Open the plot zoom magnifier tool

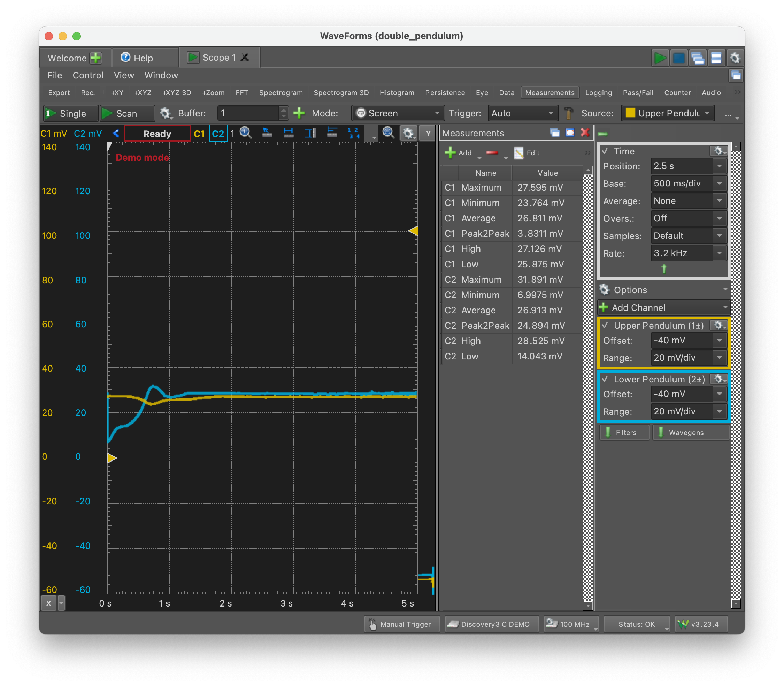387,133
